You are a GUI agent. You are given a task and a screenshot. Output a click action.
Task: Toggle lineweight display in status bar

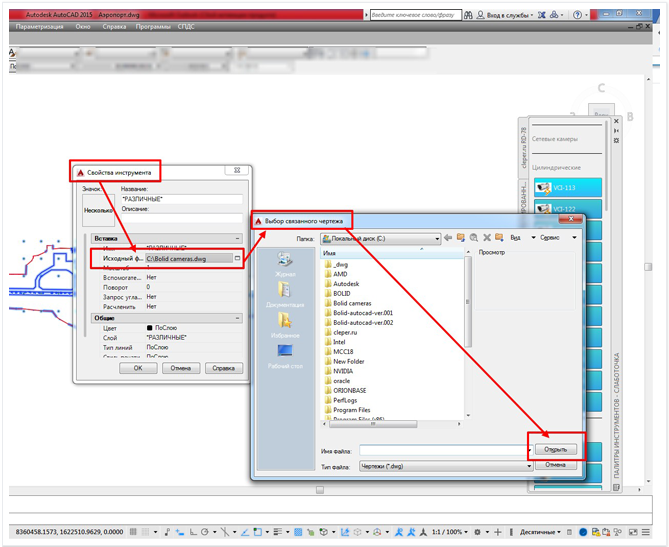tap(278, 532)
